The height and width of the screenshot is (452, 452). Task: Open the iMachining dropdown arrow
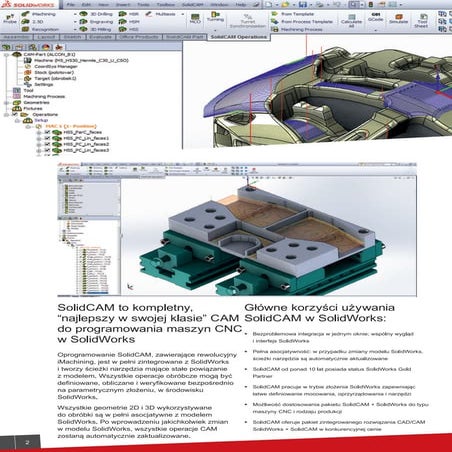pos(75,14)
